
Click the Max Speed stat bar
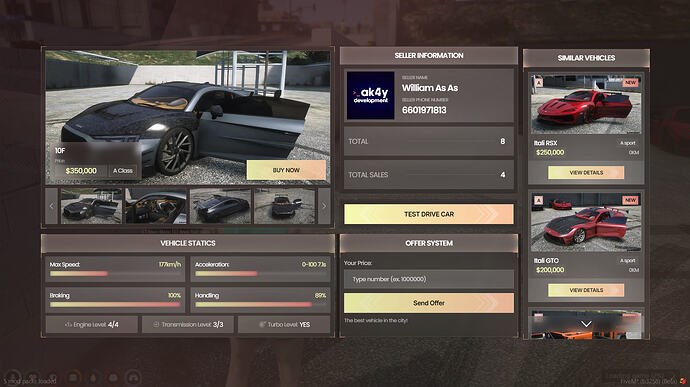pos(115,274)
